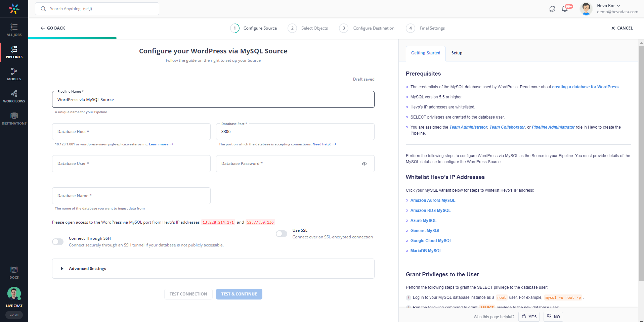
Task: Click the Test Connection button
Action: (188, 294)
